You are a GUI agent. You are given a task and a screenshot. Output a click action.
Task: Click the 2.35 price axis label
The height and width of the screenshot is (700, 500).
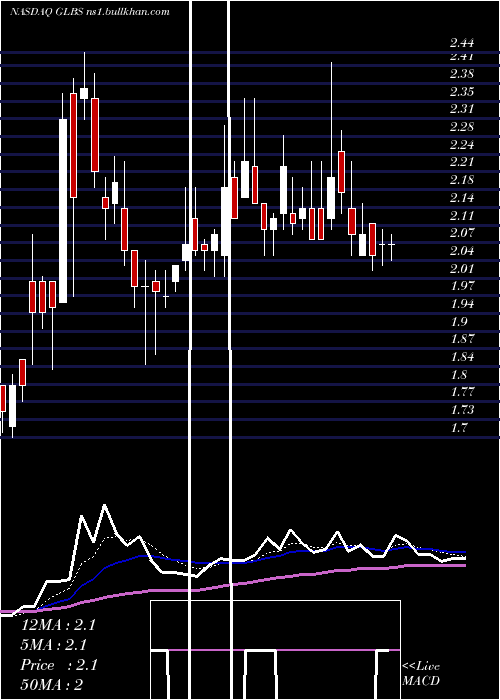point(462,92)
